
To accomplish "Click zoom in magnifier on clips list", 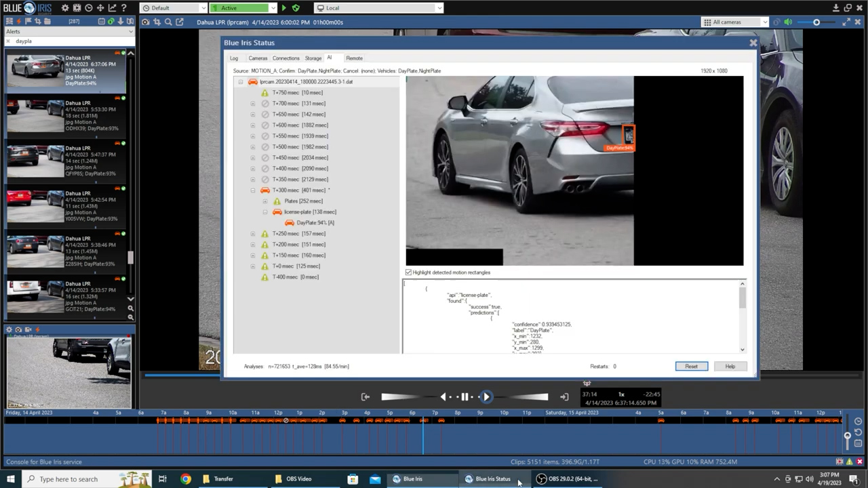I will (131, 308).
